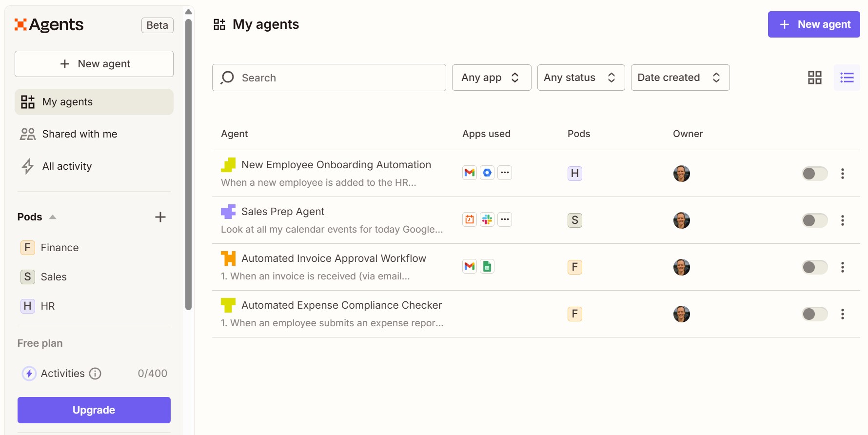This screenshot has width=868, height=435.
Task: Click the Upgrade button
Action: coord(94,410)
